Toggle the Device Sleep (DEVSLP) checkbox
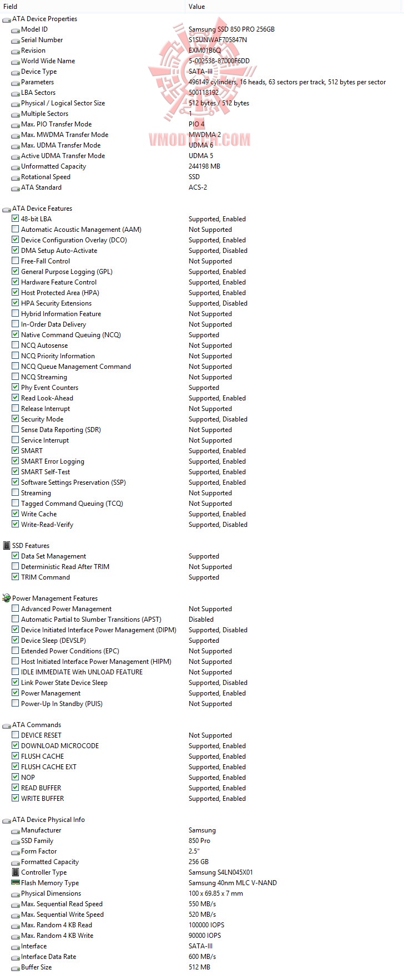This screenshot has width=404, height=980. (16, 641)
